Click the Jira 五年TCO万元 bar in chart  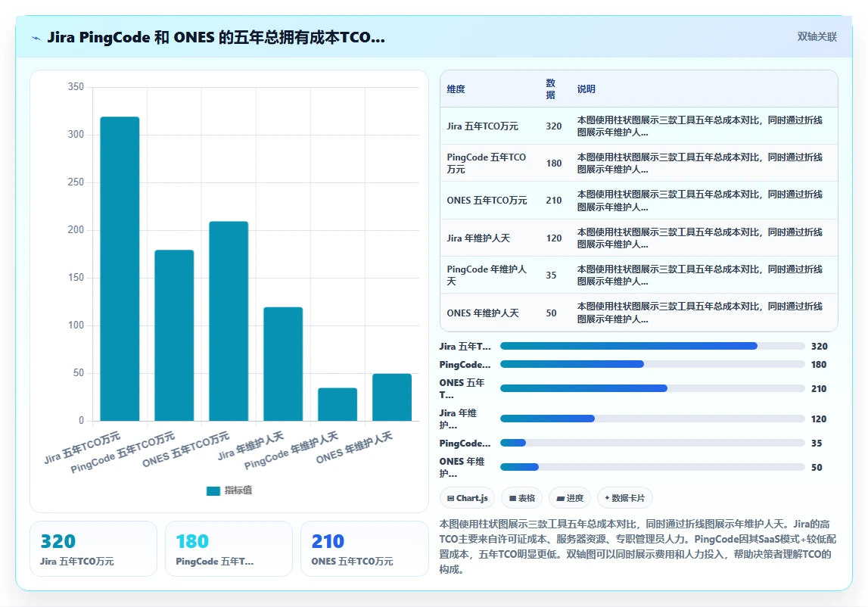pos(120,269)
